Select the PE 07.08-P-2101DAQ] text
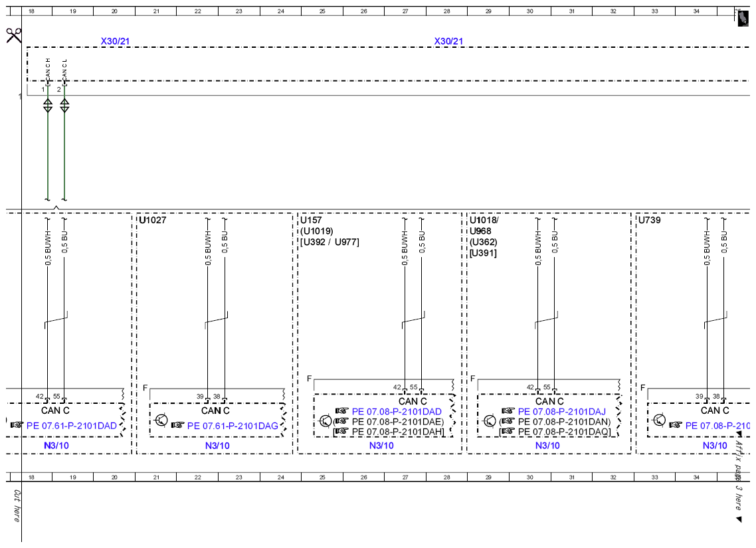This screenshot has height=548, width=756. [564, 432]
